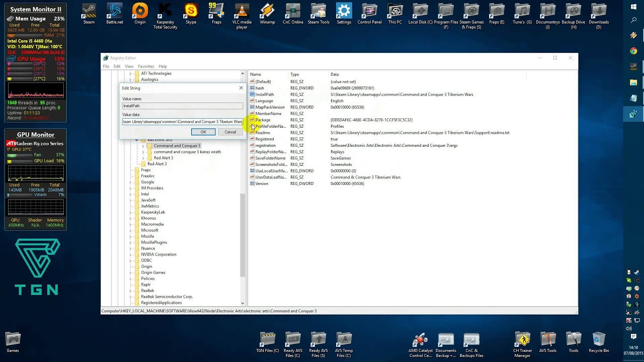Select the Mozilla key in tree
The image size is (644, 362).
pyautogui.click(x=147, y=236)
